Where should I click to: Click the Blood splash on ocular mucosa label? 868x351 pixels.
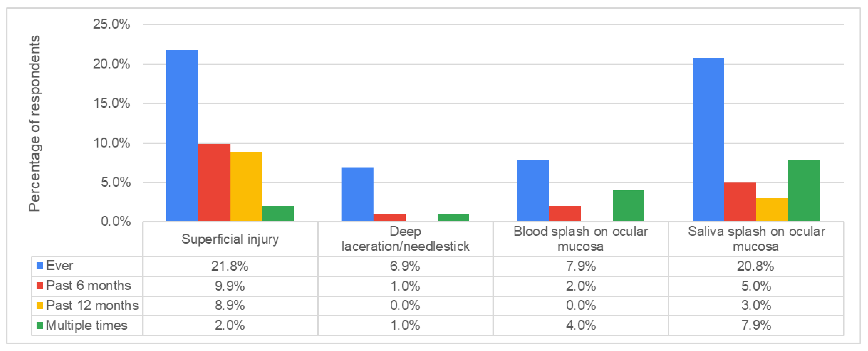coord(581,239)
